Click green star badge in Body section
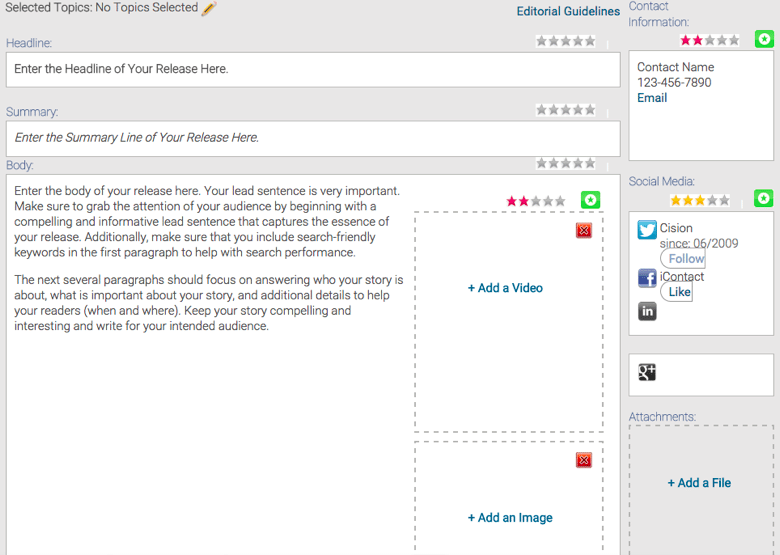 [591, 200]
